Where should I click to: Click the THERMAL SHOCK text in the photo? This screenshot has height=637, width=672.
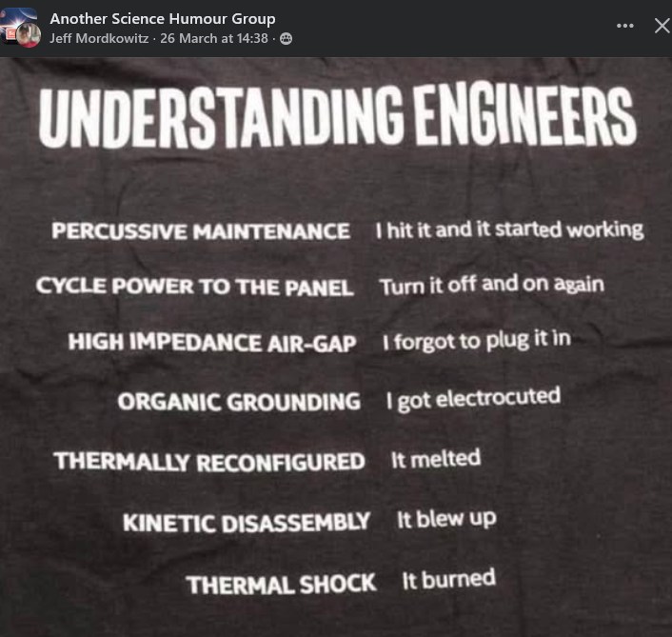[x=281, y=584]
